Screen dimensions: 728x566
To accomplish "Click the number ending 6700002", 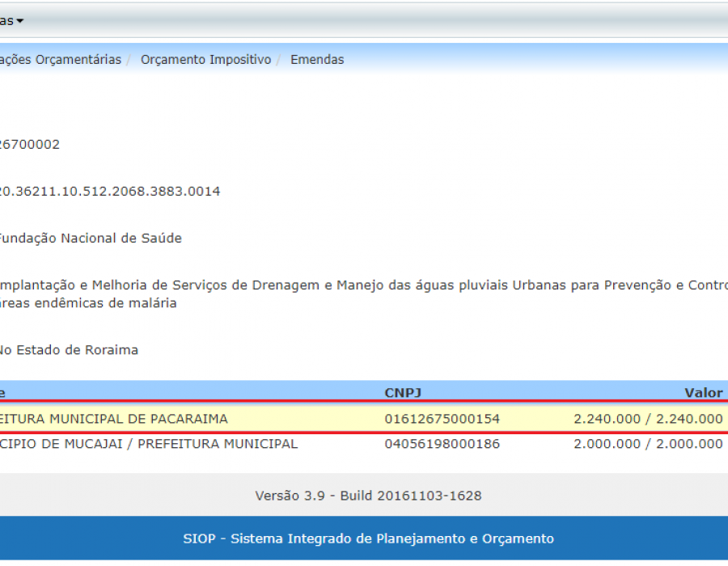I will [30, 144].
